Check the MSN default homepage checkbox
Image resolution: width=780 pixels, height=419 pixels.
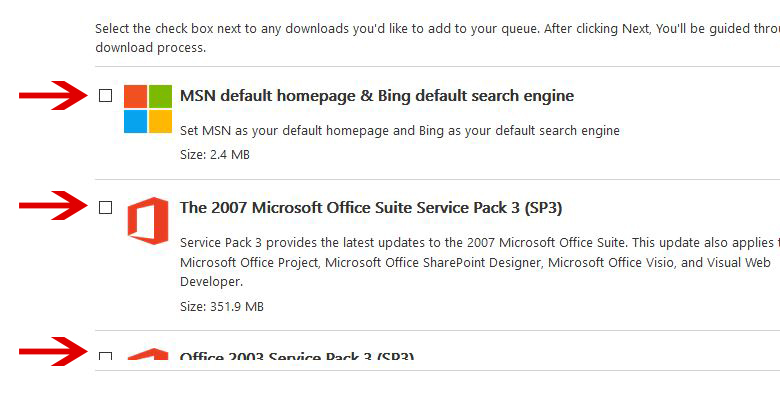pos(106,96)
